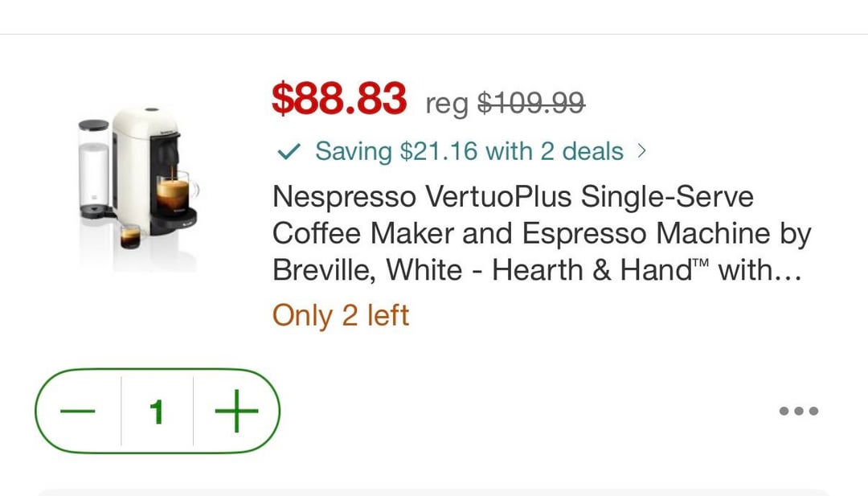The width and height of the screenshot is (868, 496).
Task: Click the water tank in the product photo
Action: [94, 169]
